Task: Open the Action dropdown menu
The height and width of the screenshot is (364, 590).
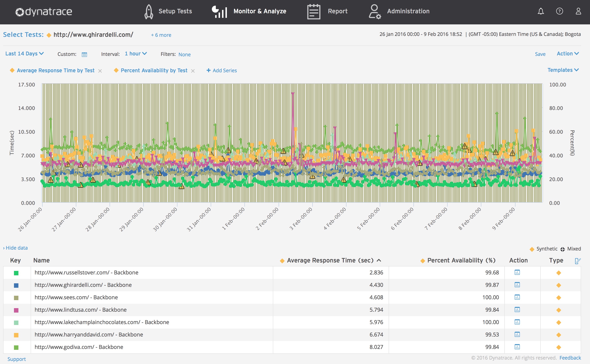Action: (x=568, y=53)
